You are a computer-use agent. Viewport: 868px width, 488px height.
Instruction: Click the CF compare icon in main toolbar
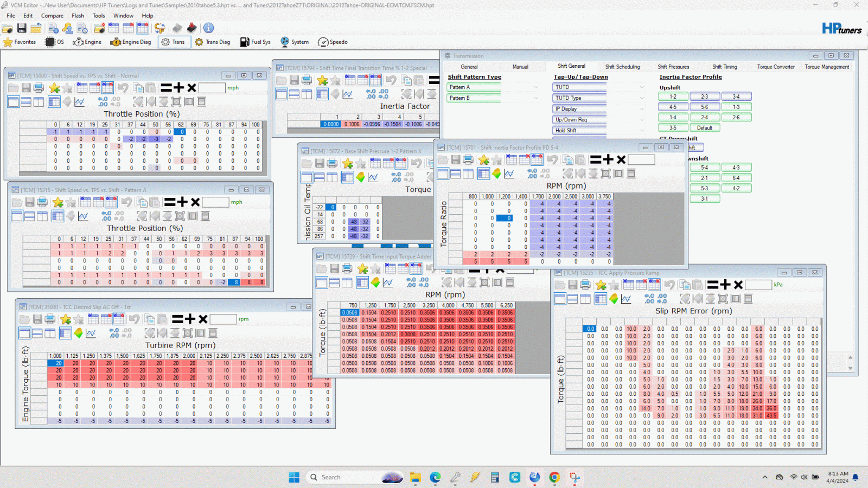[x=159, y=28]
